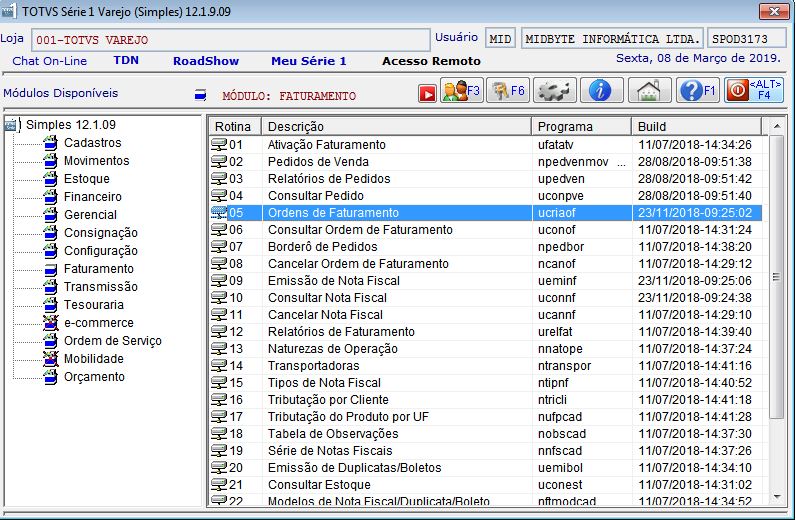Viewport: 796px width, 520px height.
Task: Click the Loja input field
Action: pyautogui.click(x=230, y=40)
